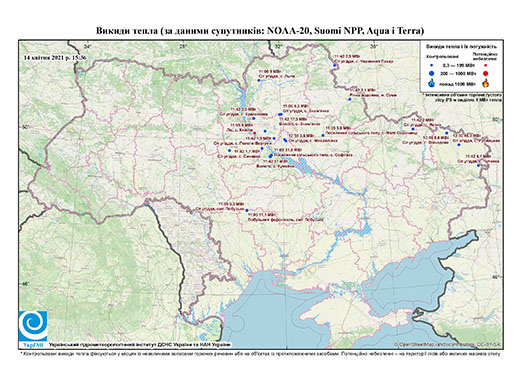The image size is (520, 368).
Task: Select blue marker right of 11:42 1.5 МВт
Action: point(274,138)
